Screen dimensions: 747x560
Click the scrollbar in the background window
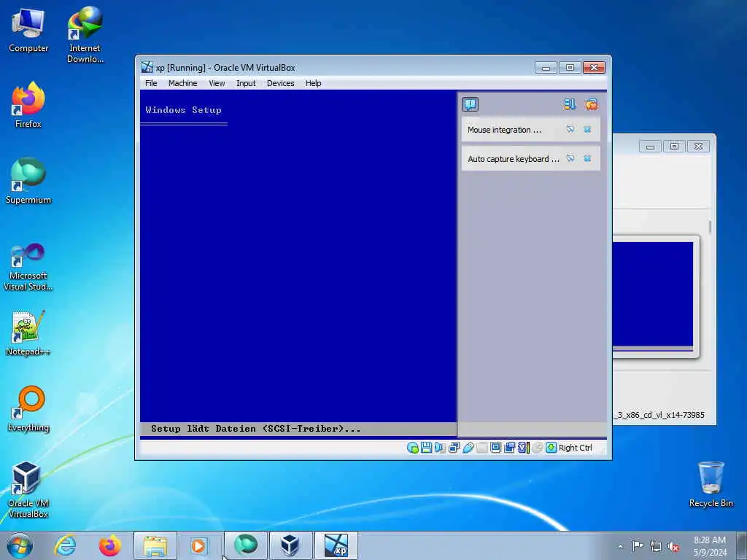pos(709,227)
